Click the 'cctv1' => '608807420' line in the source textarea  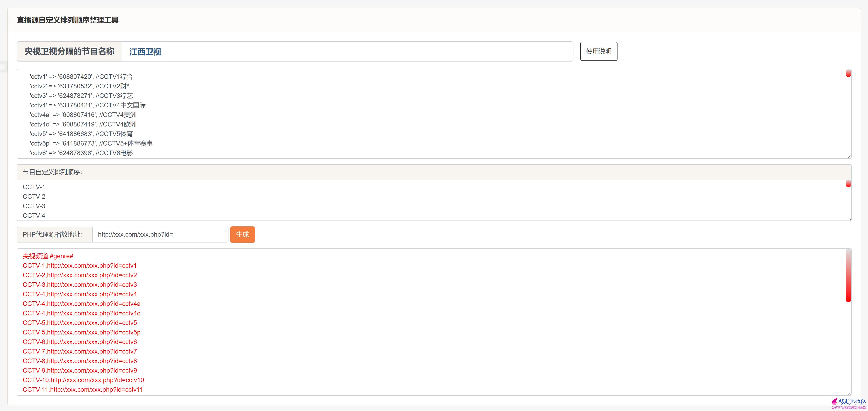click(81, 77)
